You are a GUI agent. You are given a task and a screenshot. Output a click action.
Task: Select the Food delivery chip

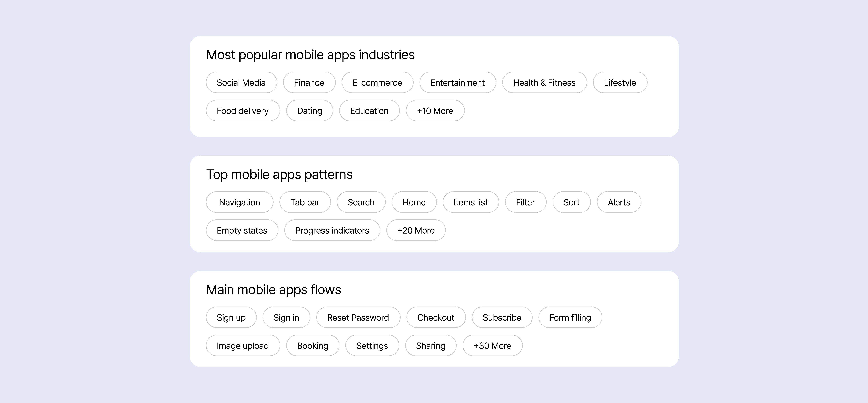243,111
